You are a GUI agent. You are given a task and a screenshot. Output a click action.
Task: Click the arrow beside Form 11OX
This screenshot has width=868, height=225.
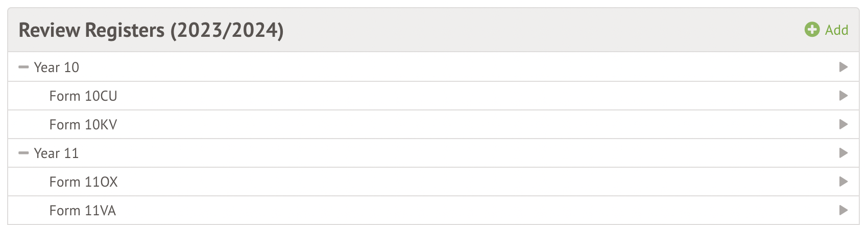coord(843,182)
